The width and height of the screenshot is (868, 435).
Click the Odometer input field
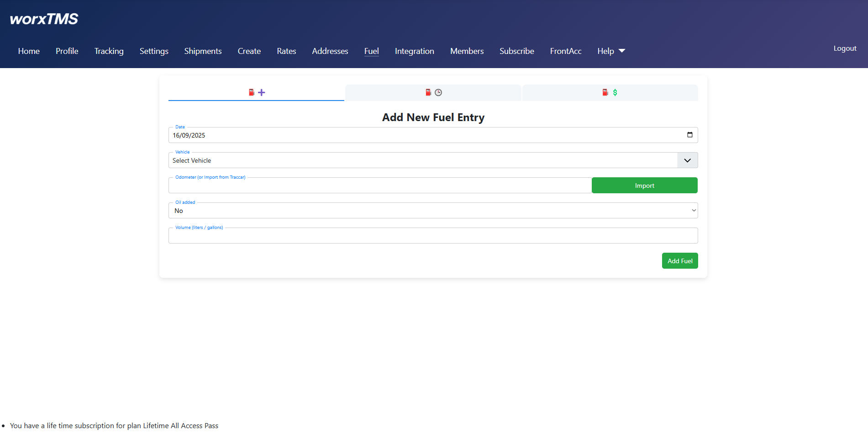[379, 185]
